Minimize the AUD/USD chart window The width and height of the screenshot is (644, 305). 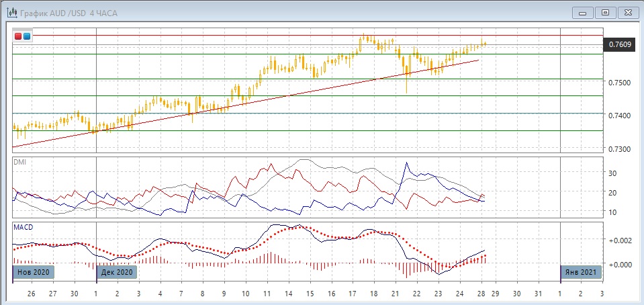[583, 12]
